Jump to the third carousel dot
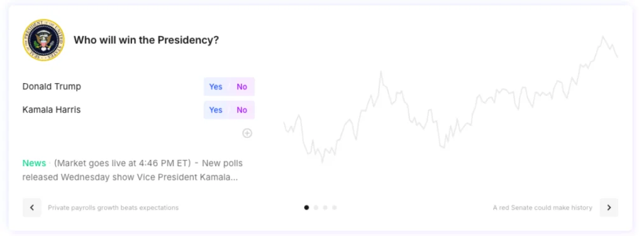Viewport: 644px width, 236px height. click(325, 208)
